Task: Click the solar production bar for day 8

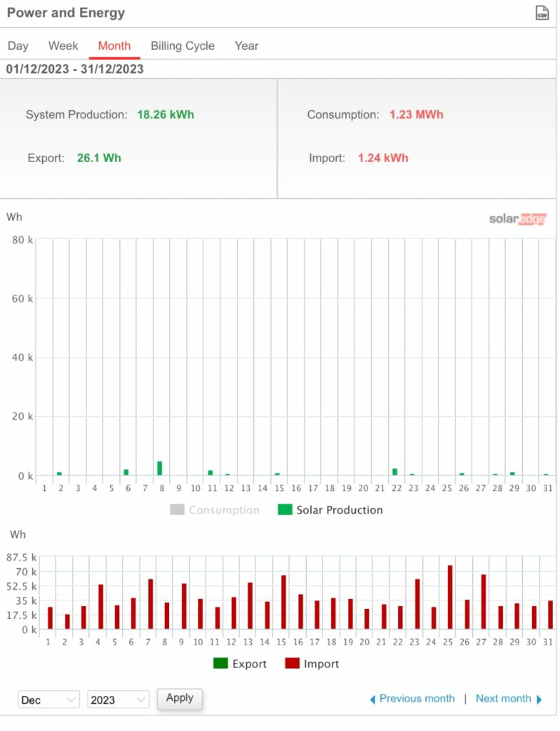Action: [x=160, y=468]
